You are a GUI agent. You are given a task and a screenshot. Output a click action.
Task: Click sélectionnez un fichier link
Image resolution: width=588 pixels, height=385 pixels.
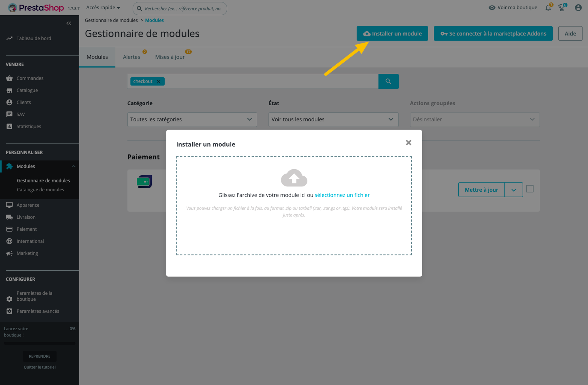coord(342,195)
